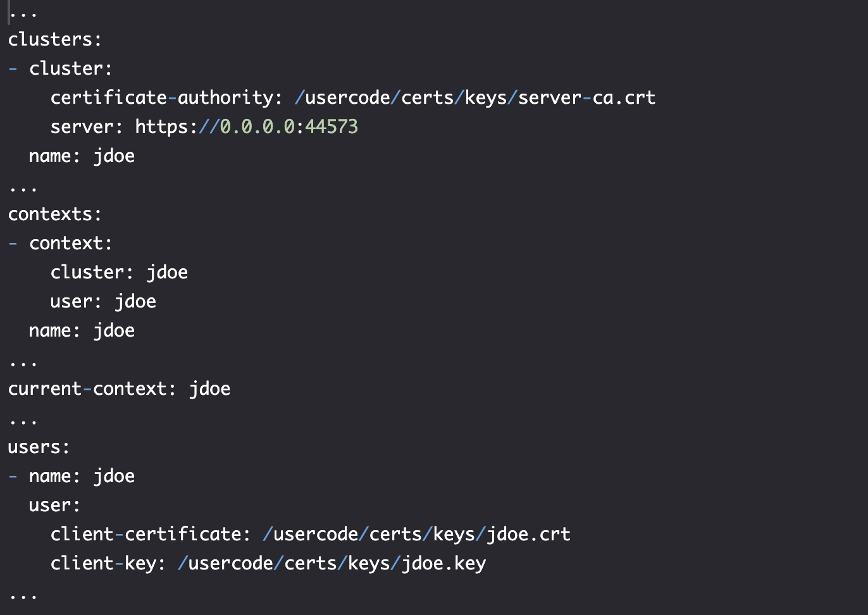The height and width of the screenshot is (615, 868).
Task: Click 'cluster: jdoe' inside context
Action: (120, 272)
